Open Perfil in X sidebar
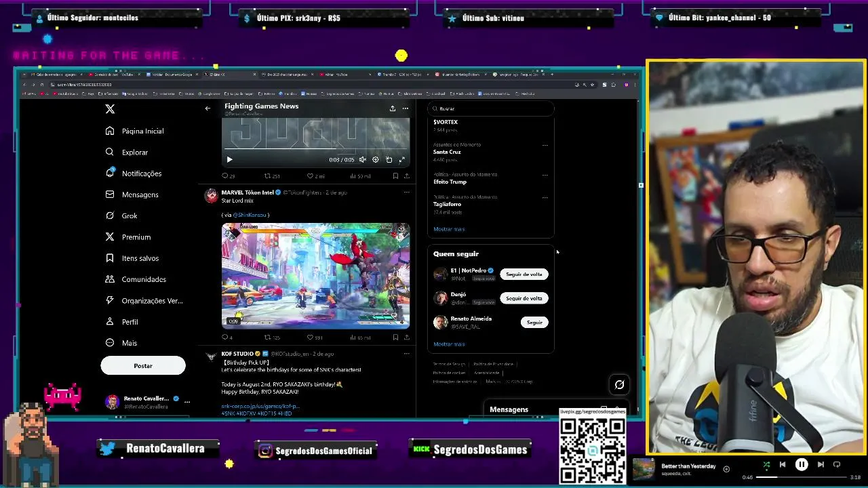Viewport: 868px width, 488px height. pos(122,322)
